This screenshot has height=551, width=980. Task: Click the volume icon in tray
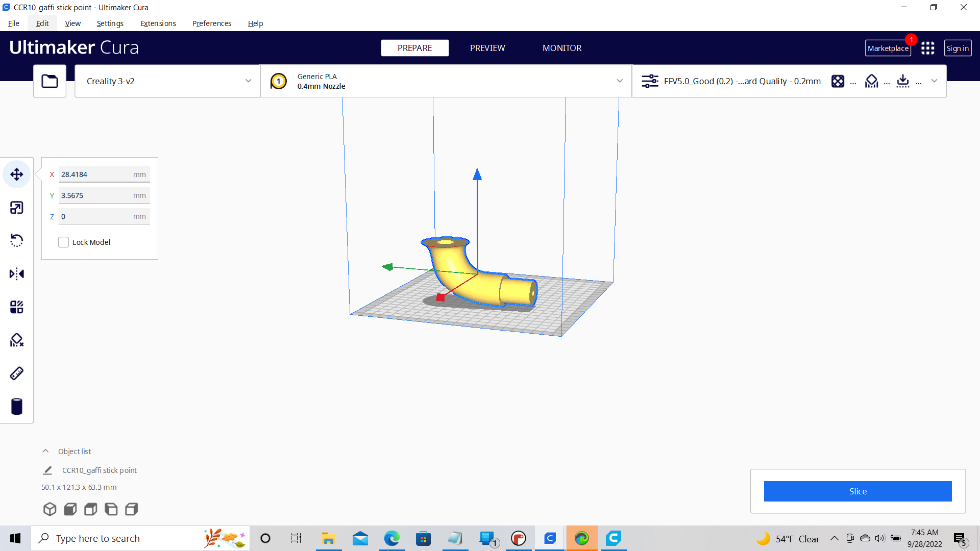(879, 538)
